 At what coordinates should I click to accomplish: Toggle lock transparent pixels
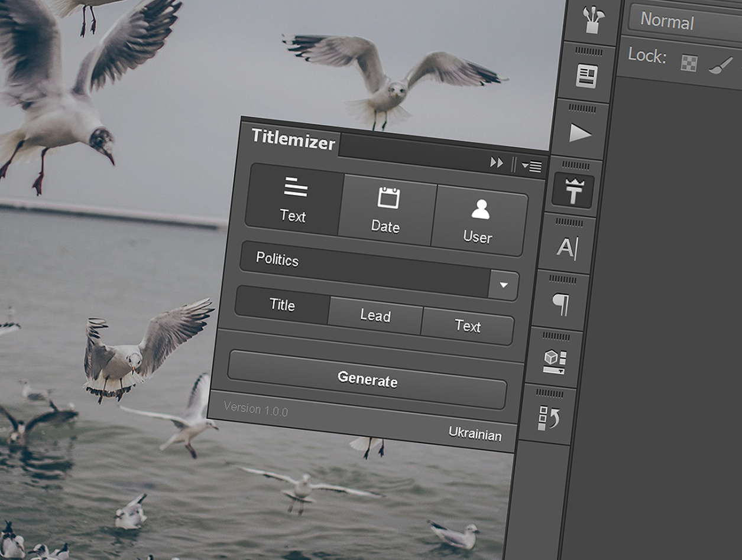pyautogui.click(x=689, y=63)
